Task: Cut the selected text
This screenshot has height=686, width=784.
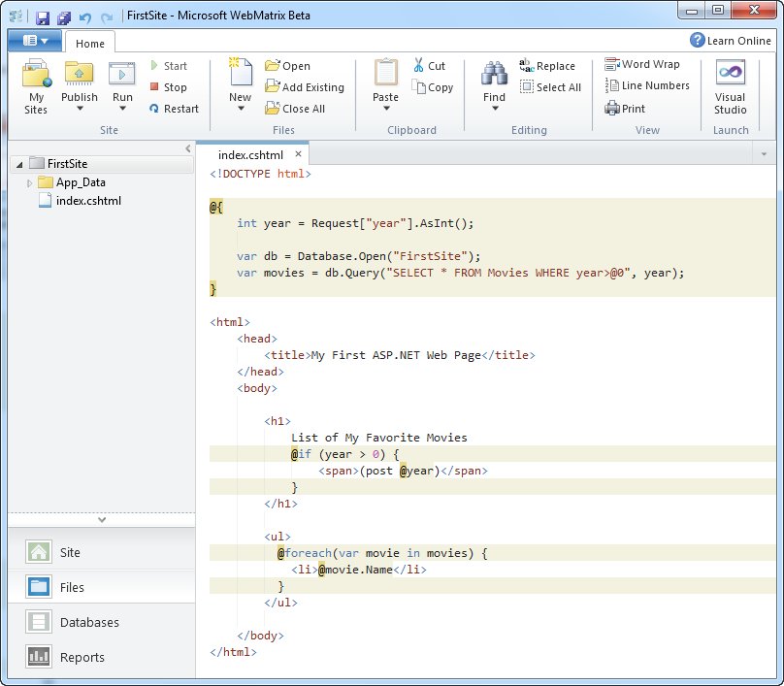Action: 429,66
